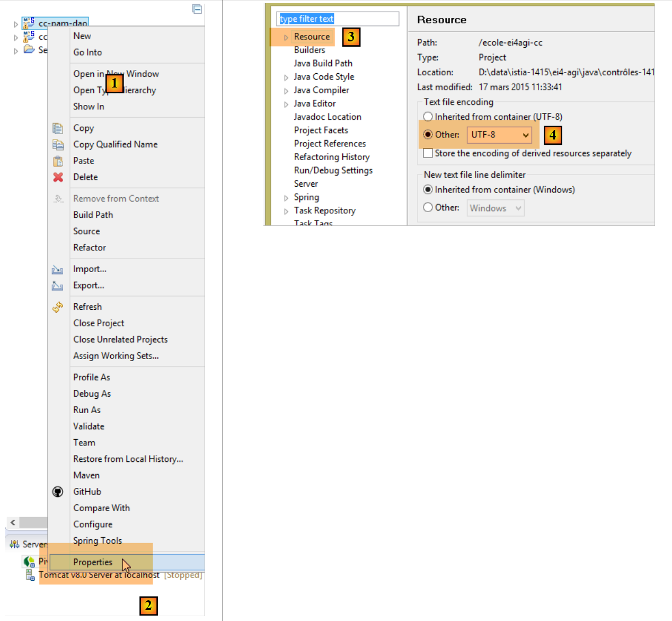The image size is (672, 621).
Task: Click the collapse all icon at top
Action: (x=197, y=9)
